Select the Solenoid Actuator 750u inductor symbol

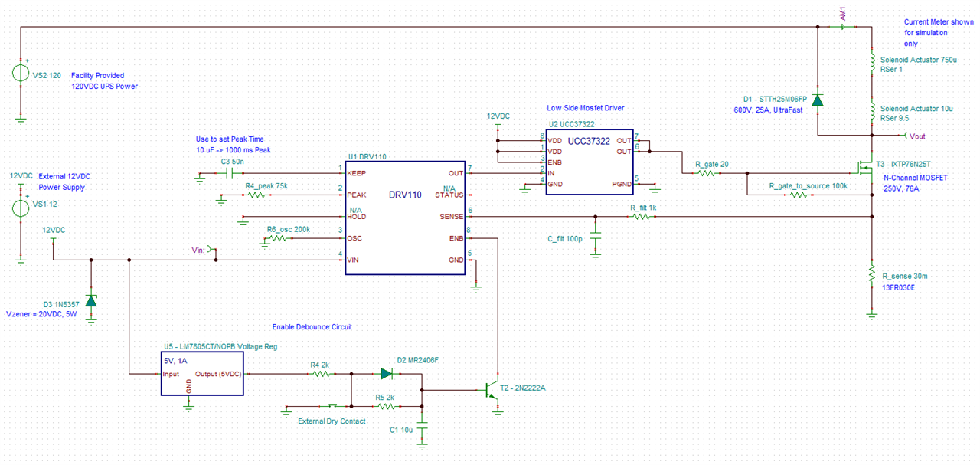(x=871, y=63)
